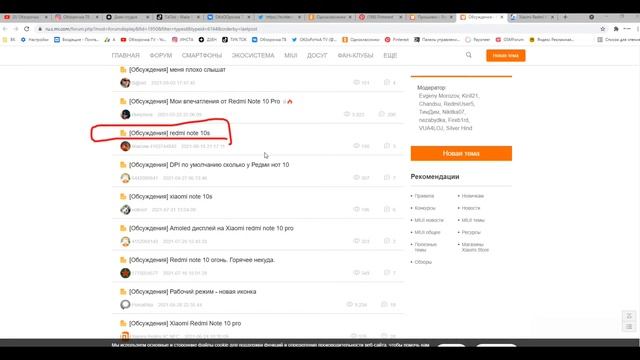Open Pinterest bookmark in bookmarks bar
Screen dimensions: 640x360
click(x=397, y=40)
